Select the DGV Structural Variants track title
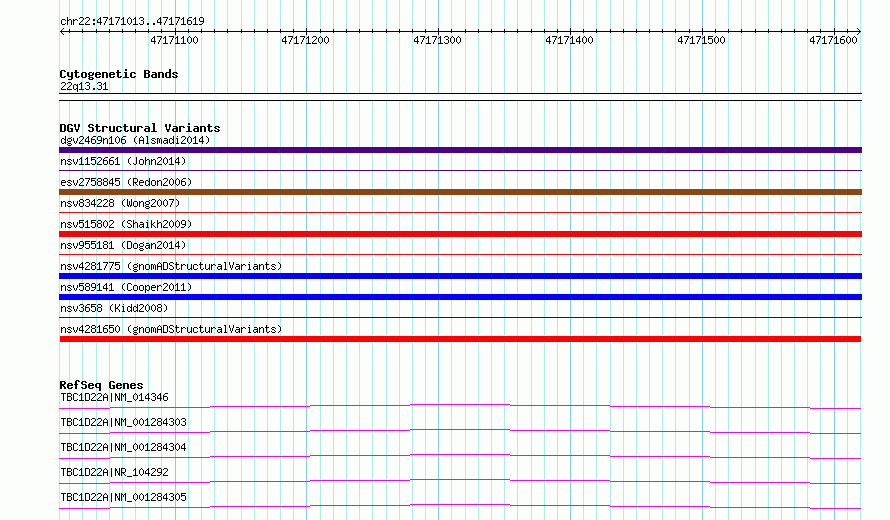Viewport: 890px width, 520px height. (140, 128)
